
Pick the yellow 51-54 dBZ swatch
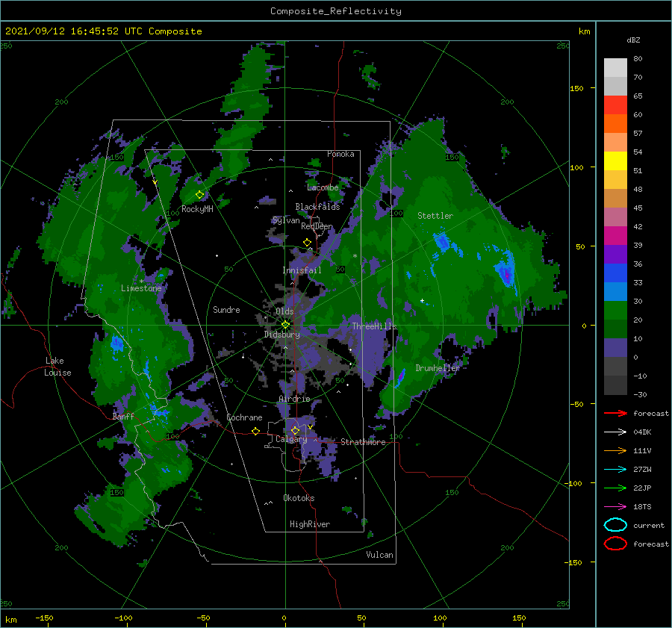coord(615,161)
